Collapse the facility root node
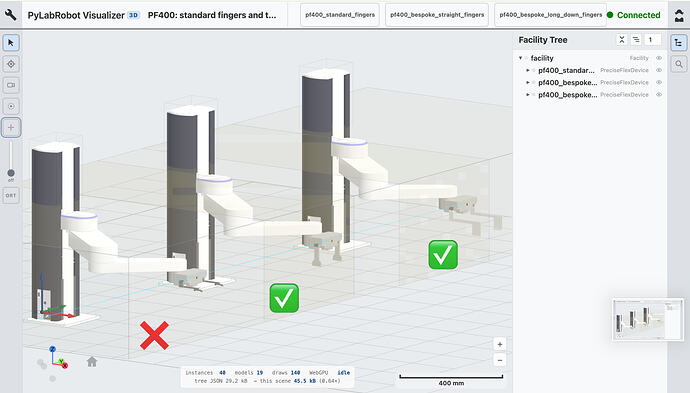Viewport: 690px width, 393px height. click(x=521, y=58)
